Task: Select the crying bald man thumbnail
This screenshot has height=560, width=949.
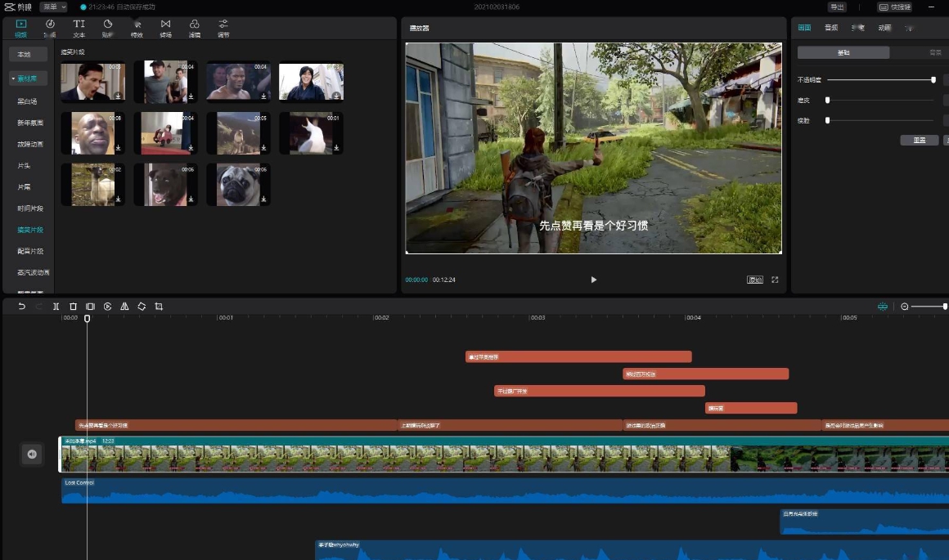Action: click(92, 133)
